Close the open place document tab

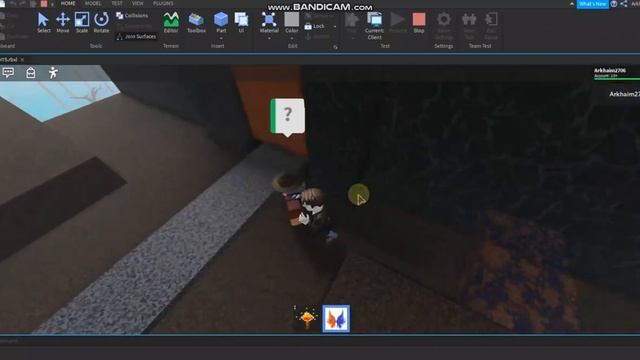[22, 60]
